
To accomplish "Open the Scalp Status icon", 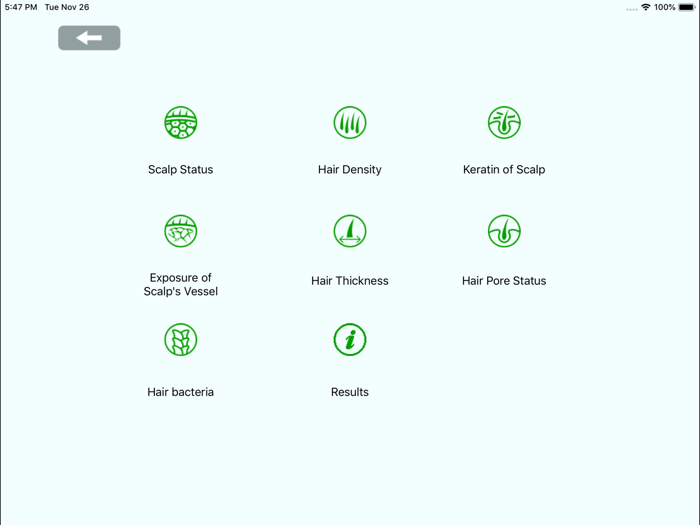I will coord(181,122).
